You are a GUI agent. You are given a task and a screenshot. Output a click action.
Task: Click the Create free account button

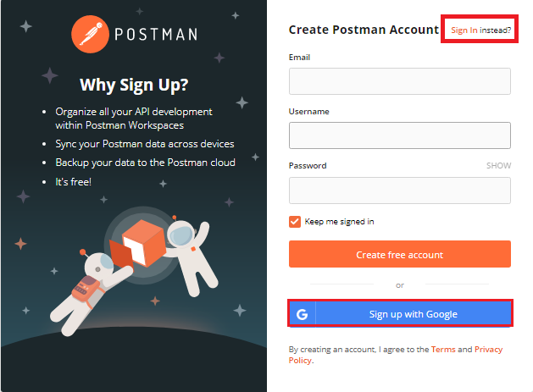coord(400,254)
